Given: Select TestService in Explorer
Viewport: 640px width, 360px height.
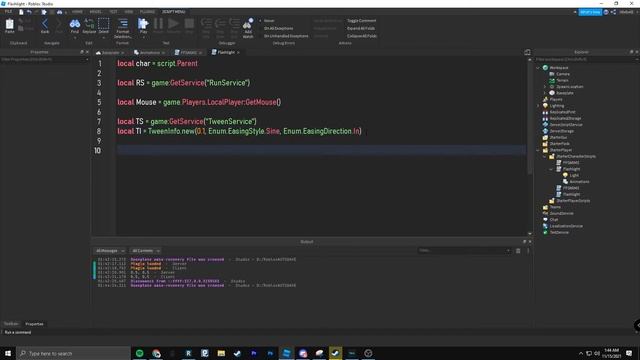Looking at the screenshot, I should click(x=559, y=232).
